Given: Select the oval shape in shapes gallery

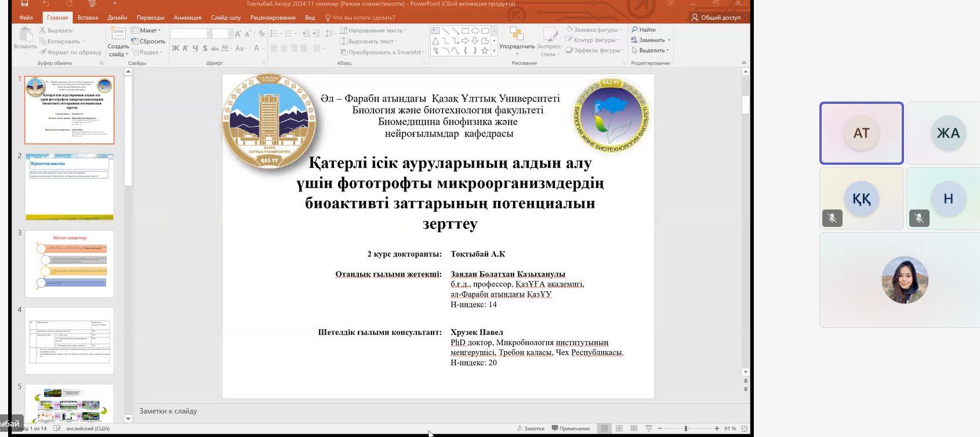Looking at the screenshot, I should pyautogui.click(x=475, y=31).
